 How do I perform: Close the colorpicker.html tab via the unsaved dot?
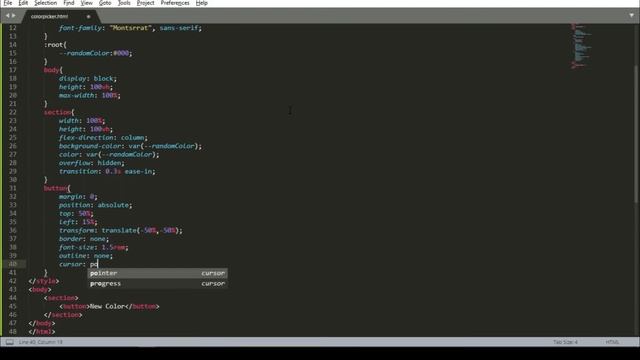88,16
